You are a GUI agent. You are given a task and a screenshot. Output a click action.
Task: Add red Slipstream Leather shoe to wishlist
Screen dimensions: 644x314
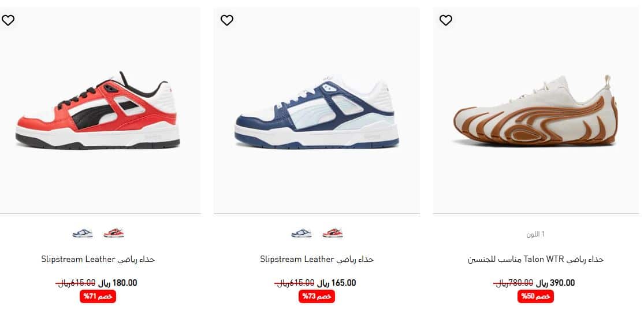[8, 20]
